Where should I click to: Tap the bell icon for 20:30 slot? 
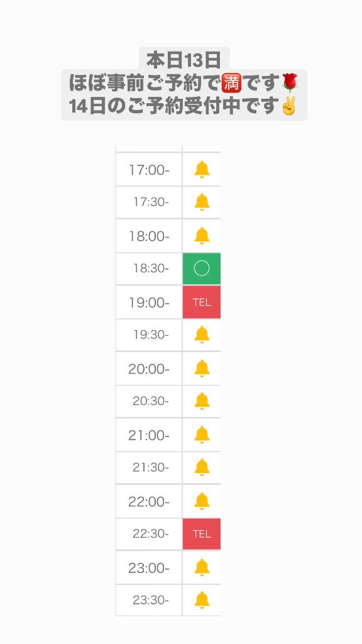coord(202,401)
